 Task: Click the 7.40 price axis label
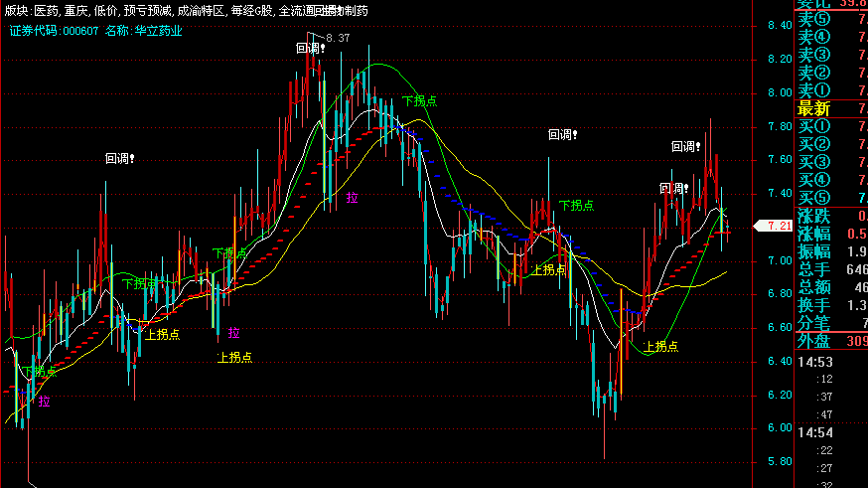[780, 194]
